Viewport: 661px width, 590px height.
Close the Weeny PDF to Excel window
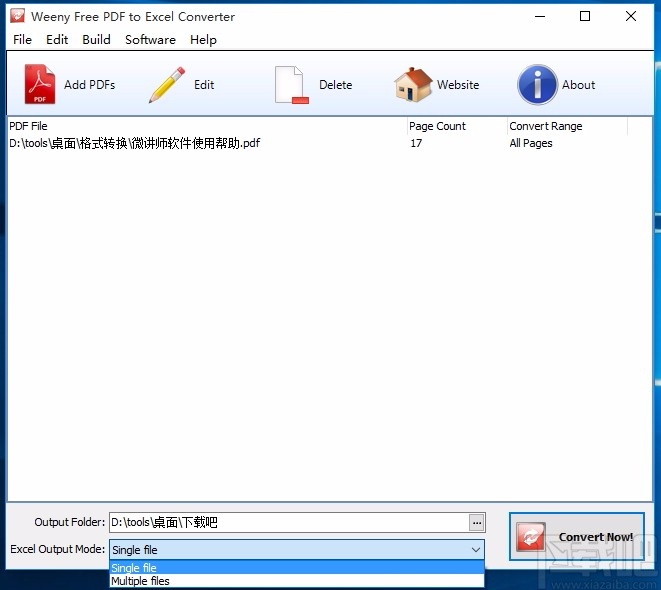(631, 16)
